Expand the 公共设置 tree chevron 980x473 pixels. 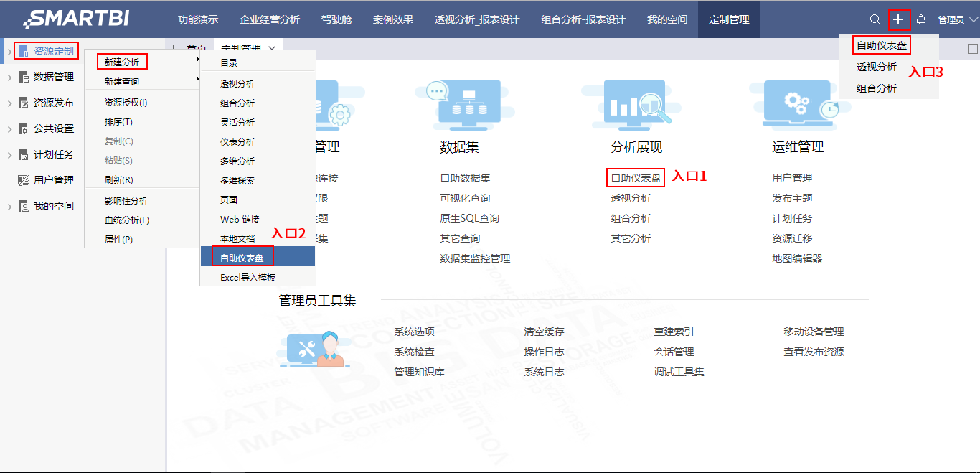(x=9, y=128)
